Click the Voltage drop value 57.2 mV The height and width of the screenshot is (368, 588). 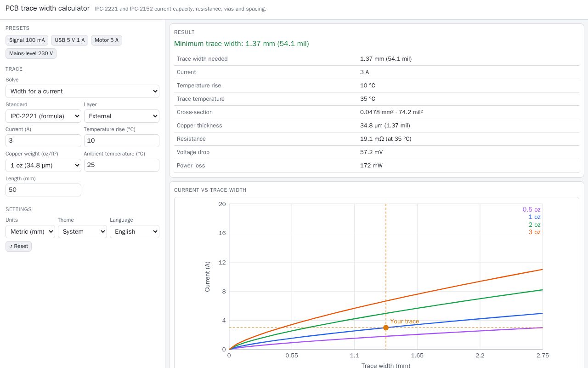(x=371, y=152)
